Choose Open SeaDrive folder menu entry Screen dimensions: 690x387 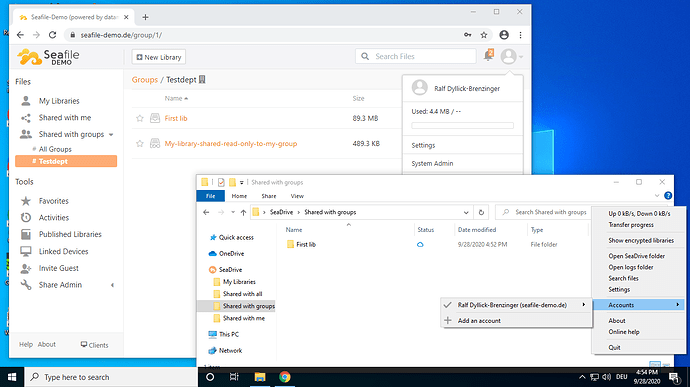638,256
